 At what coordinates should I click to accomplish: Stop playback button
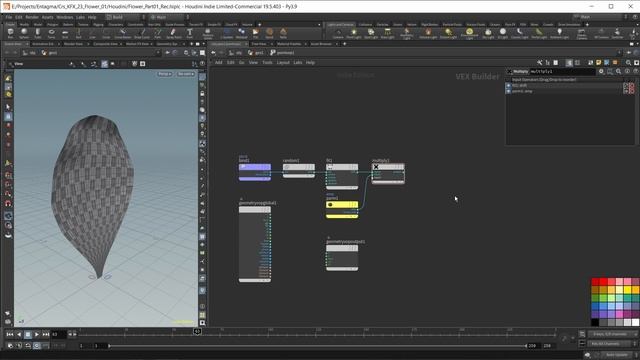click(x=28, y=335)
